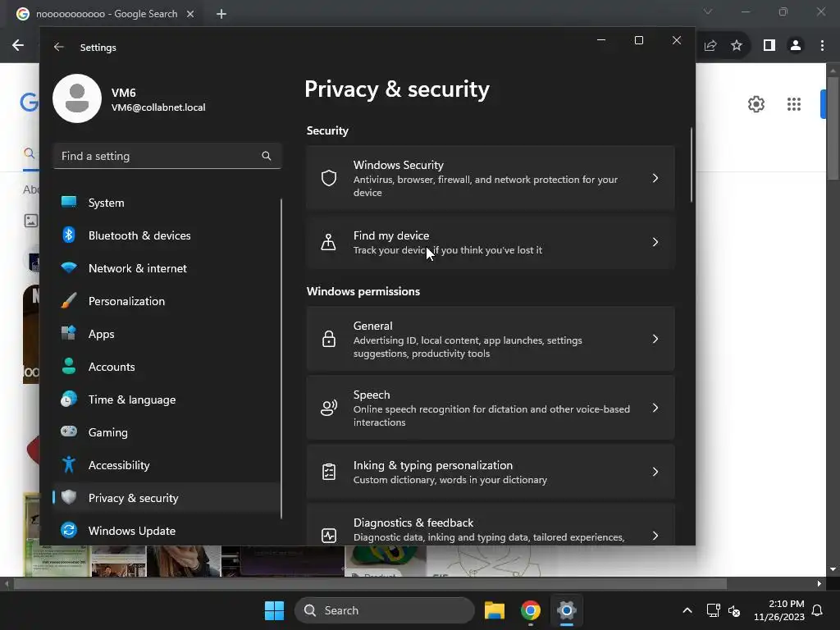
Task: Click the Settings gear on taskbar
Action: 566,610
